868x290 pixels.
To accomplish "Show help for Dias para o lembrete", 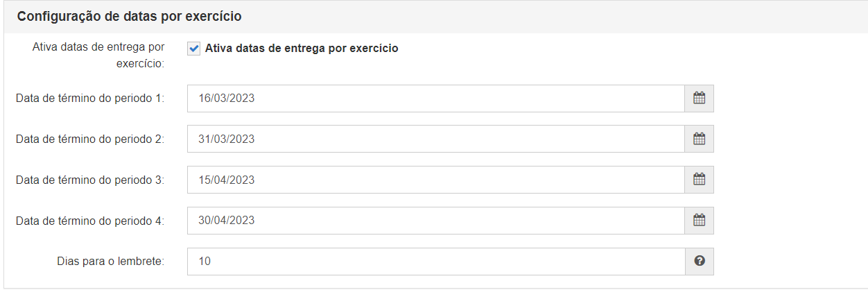I will (x=700, y=262).
